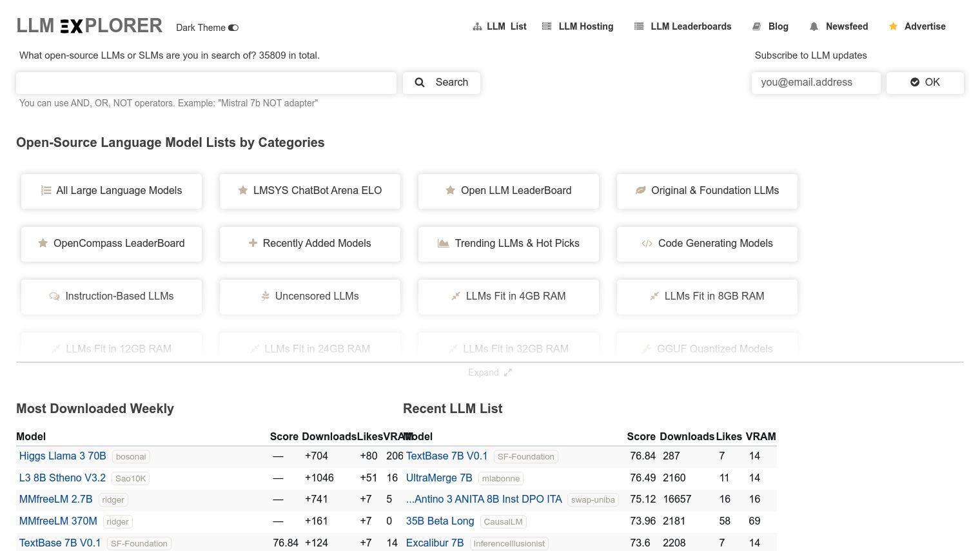This screenshot has height=551, width=980.
Task: Open the LLM List menu
Action: [x=500, y=26]
